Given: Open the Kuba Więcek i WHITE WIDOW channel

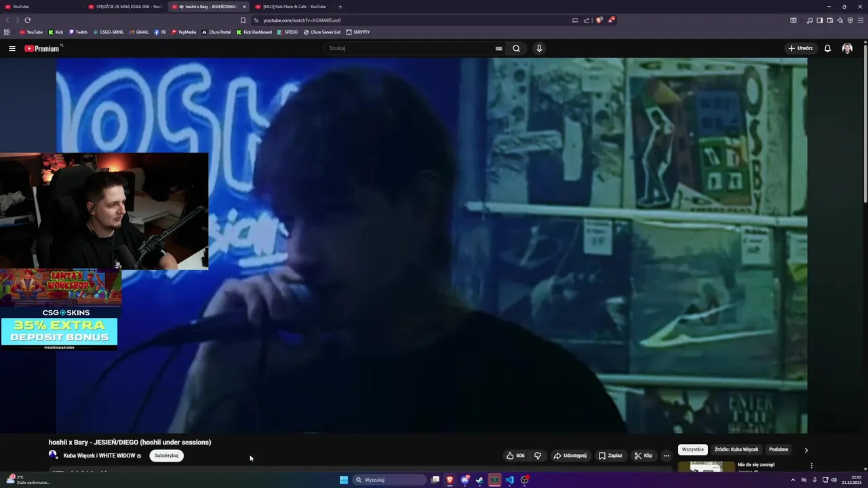Looking at the screenshot, I should pos(99,455).
